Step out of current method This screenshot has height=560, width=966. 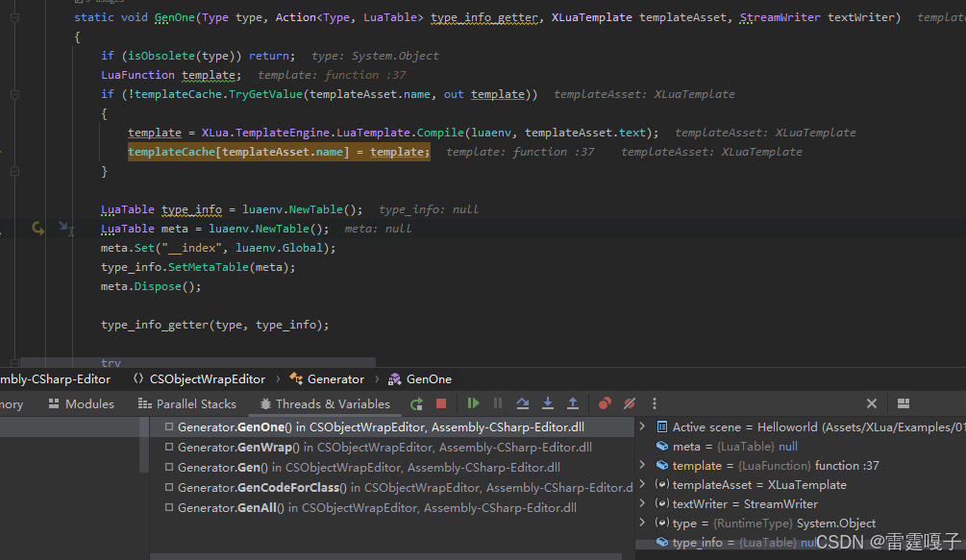point(573,403)
